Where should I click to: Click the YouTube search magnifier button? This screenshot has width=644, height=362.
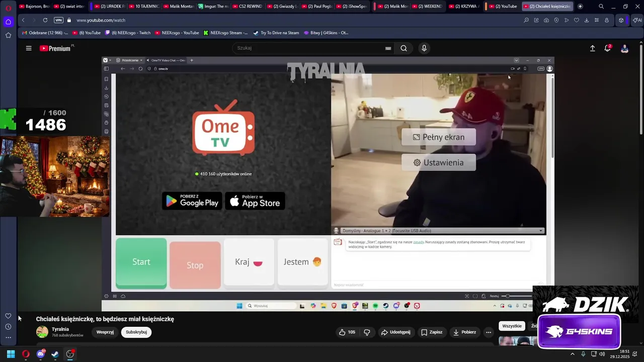point(404,48)
